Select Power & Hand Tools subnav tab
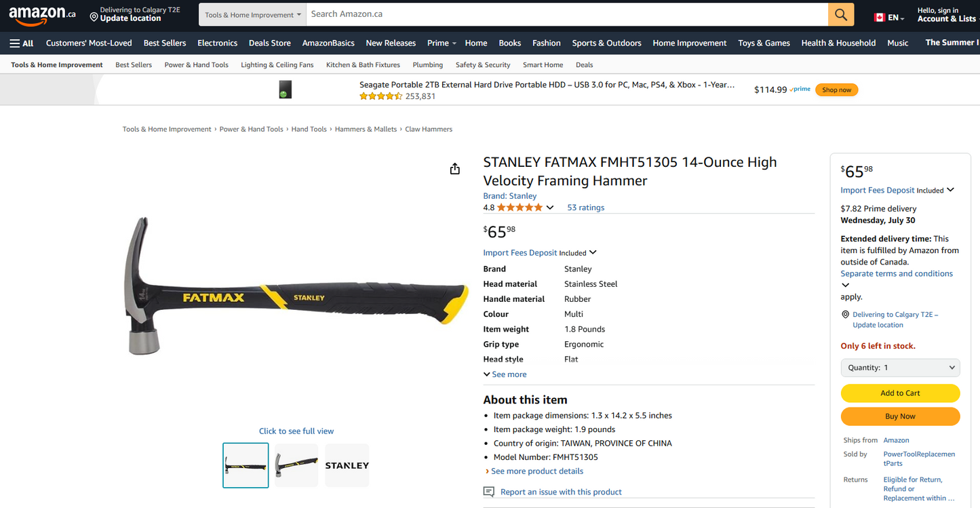Image resolution: width=980 pixels, height=508 pixels. tap(196, 65)
